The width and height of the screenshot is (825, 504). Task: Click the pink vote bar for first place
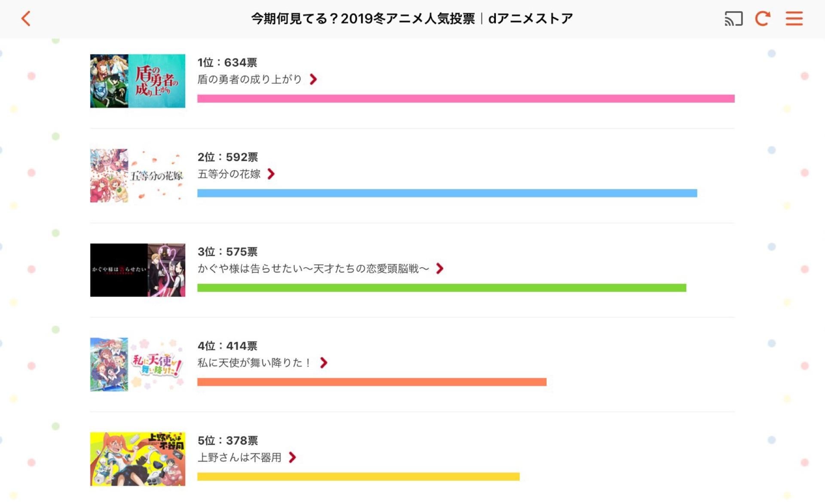[x=466, y=98]
